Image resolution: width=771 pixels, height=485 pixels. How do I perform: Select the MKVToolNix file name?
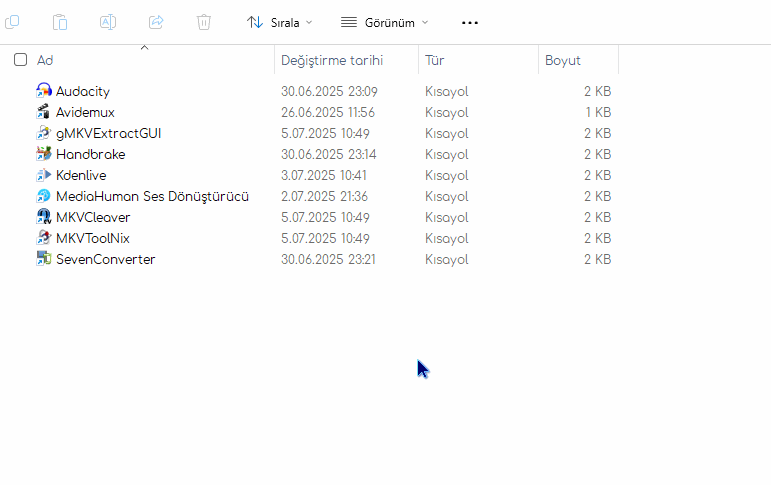click(92, 238)
